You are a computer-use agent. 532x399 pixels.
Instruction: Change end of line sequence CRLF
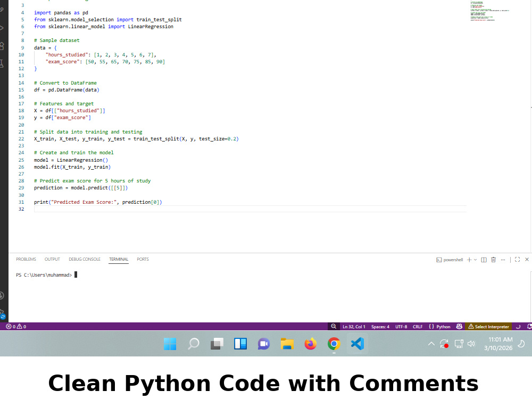click(418, 327)
